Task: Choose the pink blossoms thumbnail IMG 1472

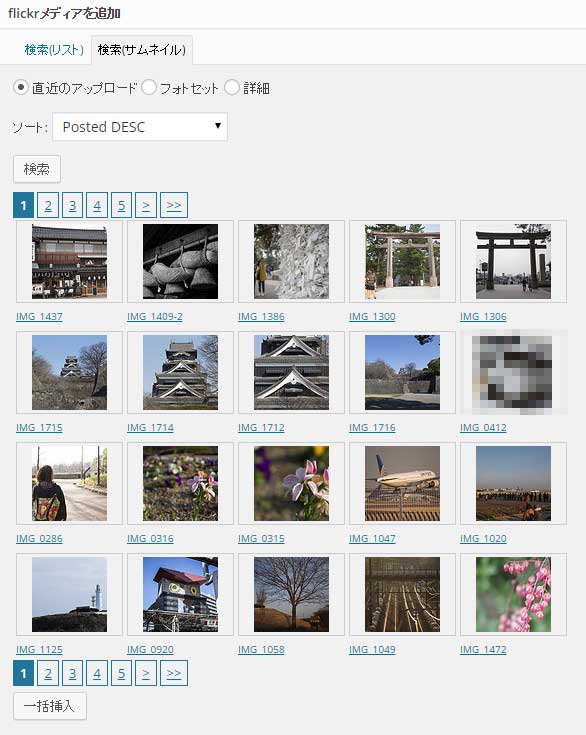Action: [513, 594]
